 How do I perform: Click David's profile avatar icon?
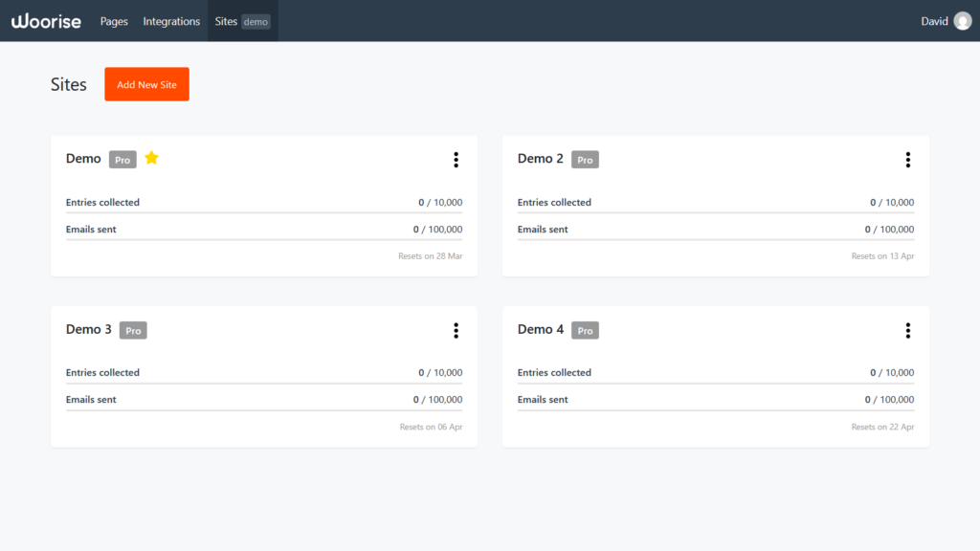(962, 21)
